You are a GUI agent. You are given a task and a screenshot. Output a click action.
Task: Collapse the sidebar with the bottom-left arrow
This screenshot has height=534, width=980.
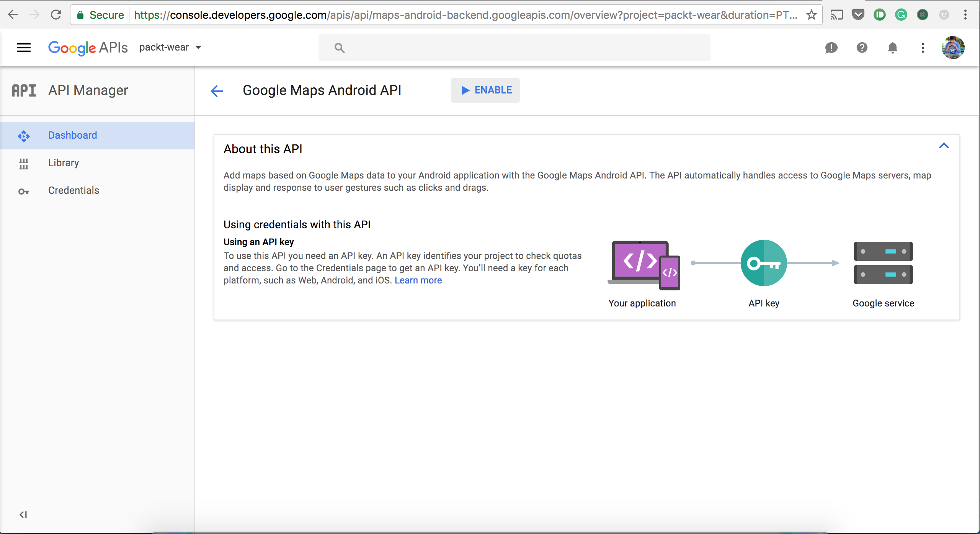23,514
